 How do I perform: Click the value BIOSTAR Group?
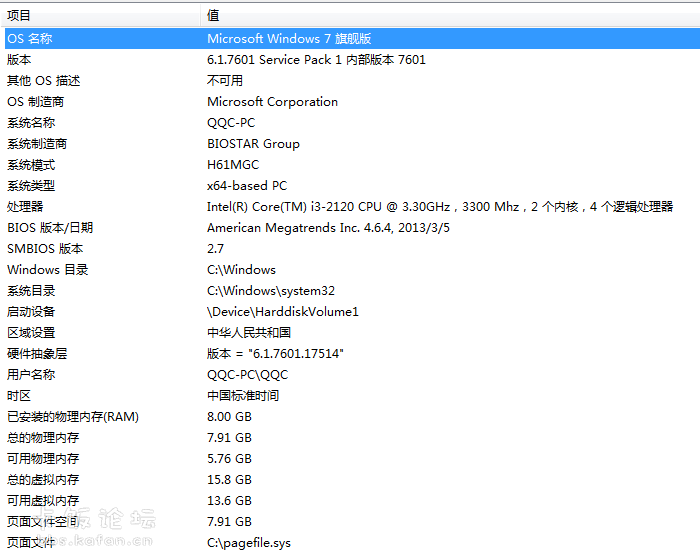click(x=254, y=144)
